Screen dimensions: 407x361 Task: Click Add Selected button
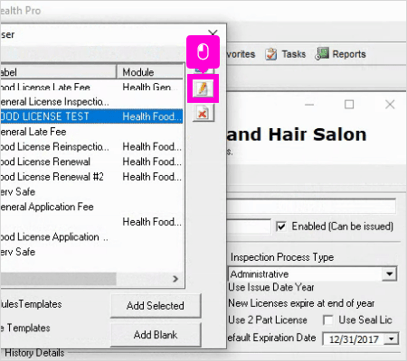156,305
